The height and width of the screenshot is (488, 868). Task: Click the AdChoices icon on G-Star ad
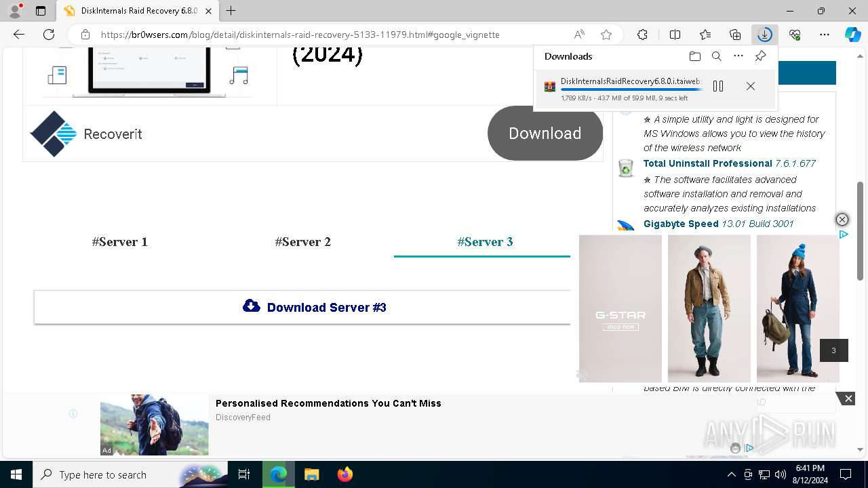point(844,235)
